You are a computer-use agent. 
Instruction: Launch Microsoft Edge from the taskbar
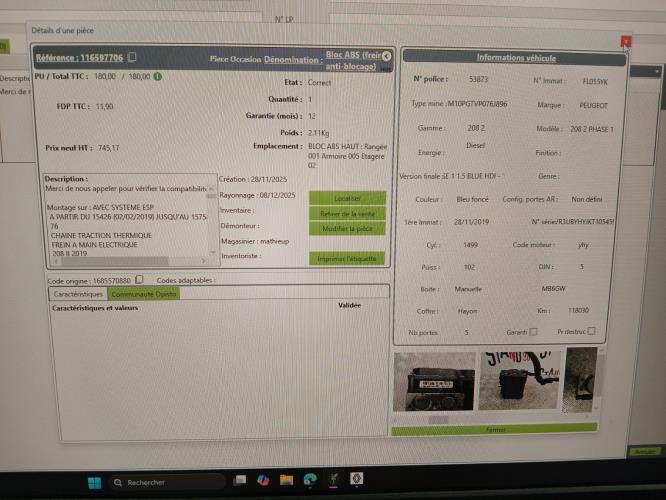point(309,483)
